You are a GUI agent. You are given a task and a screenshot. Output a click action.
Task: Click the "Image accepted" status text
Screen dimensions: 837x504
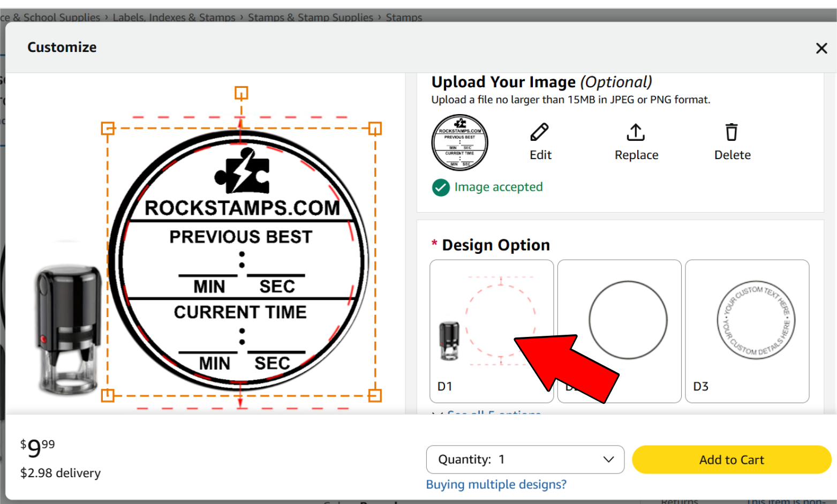499,187
